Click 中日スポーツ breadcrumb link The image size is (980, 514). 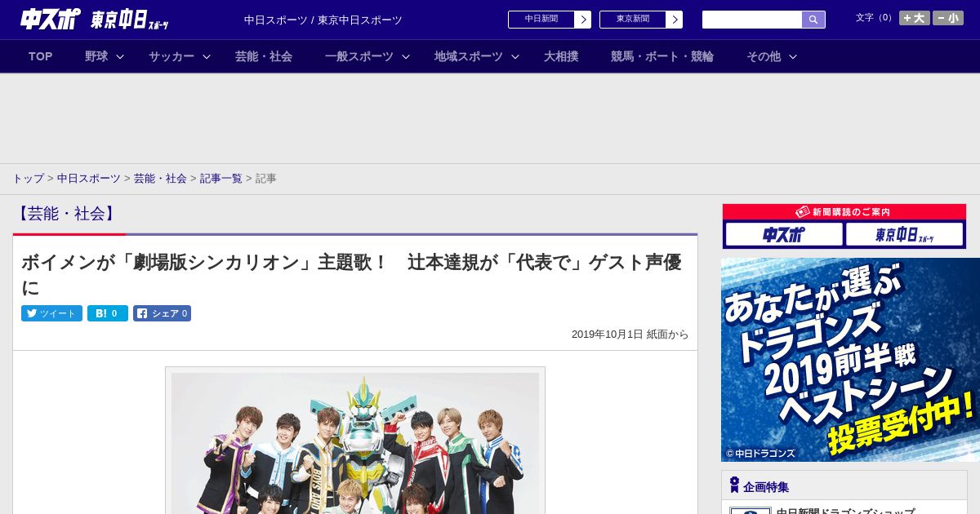point(89,178)
